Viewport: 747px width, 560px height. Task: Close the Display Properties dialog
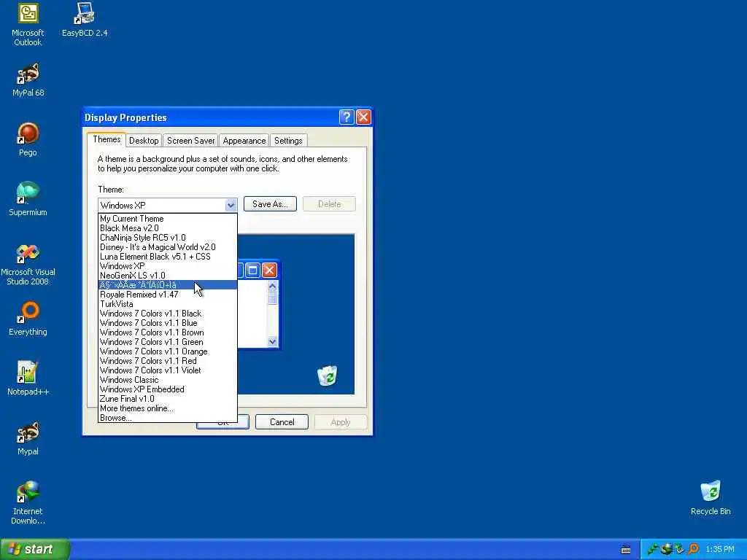tap(363, 117)
